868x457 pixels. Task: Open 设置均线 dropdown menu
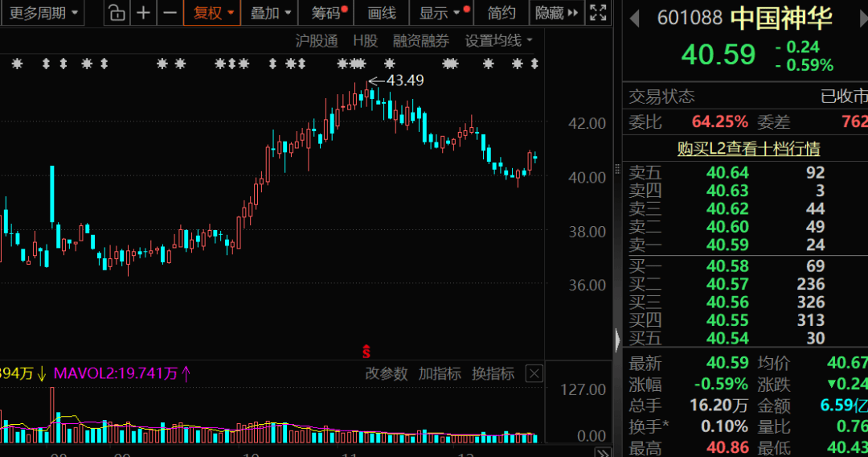click(500, 41)
